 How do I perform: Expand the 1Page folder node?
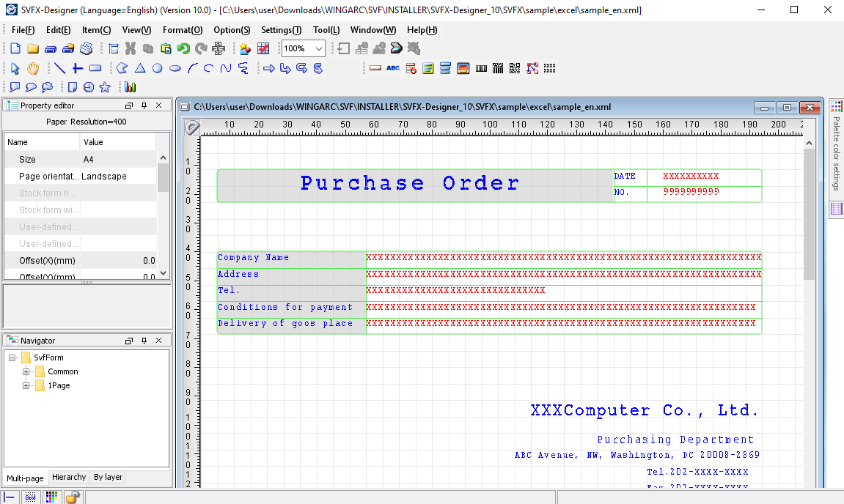pyautogui.click(x=26, y=385)
